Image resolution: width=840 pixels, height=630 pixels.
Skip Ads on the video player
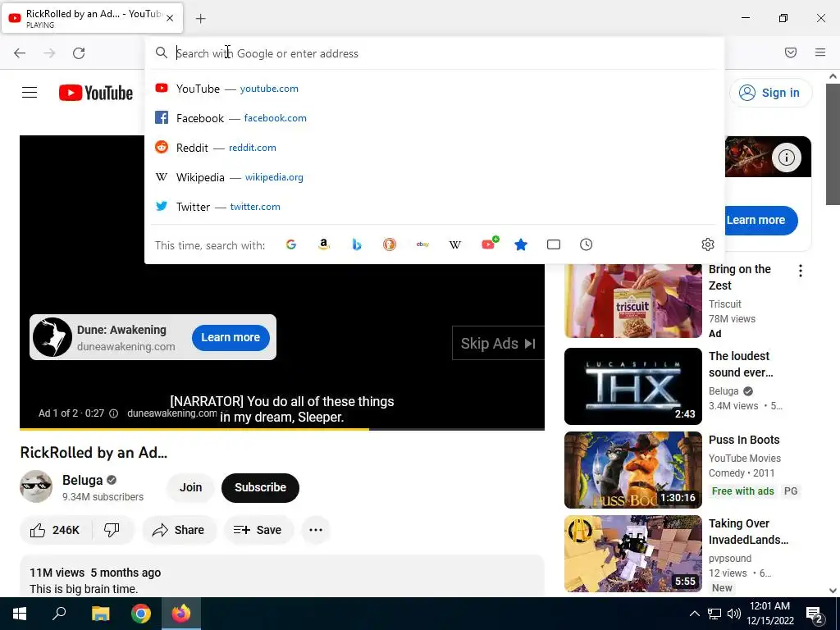click(498, 344)
